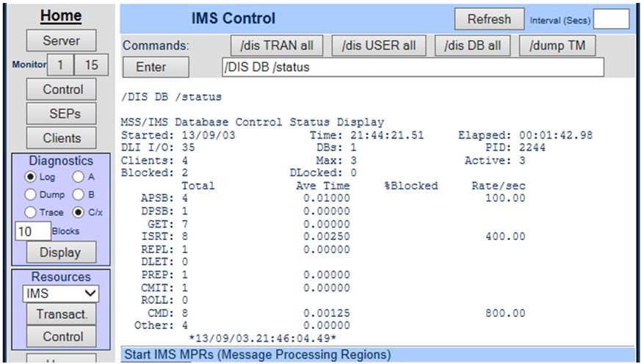The height and width of the screenshot is (364, 641).
Task: Run the /dis TRAN all command
Action: click(x=276, y=45)
